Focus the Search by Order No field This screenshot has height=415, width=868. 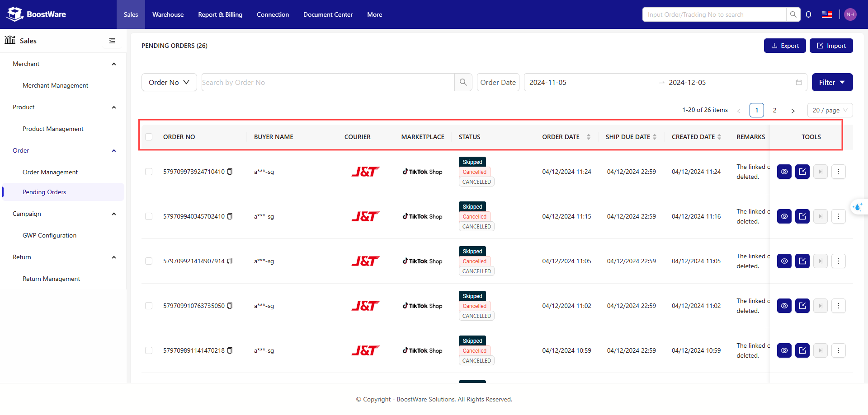(x=328, y=82)
